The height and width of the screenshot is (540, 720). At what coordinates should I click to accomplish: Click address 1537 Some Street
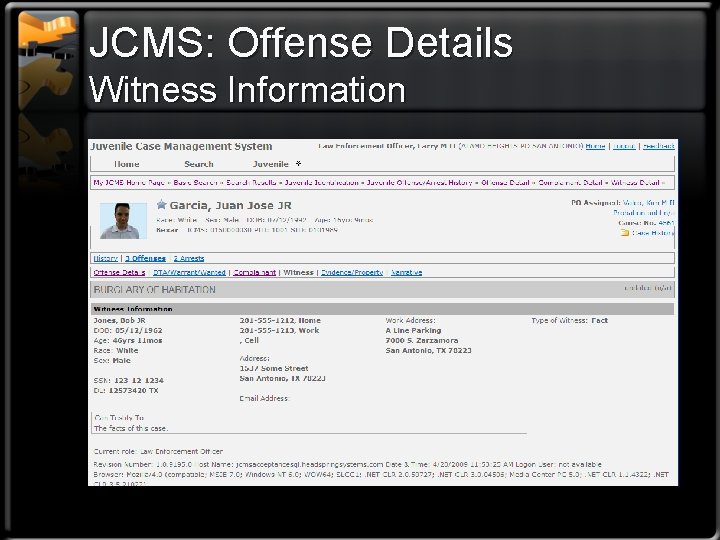tap(274, 368)
